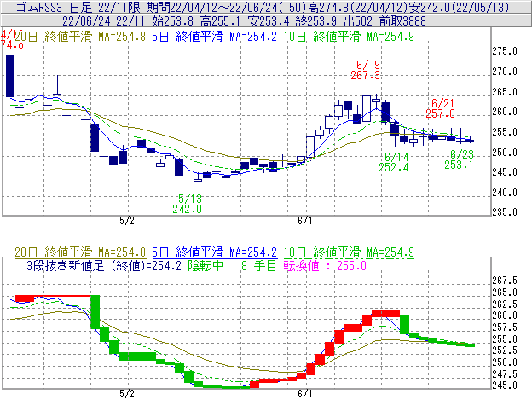Click the volume figure 出502
Viewport: 532px width, 405px height.
(x=358, y=21)
